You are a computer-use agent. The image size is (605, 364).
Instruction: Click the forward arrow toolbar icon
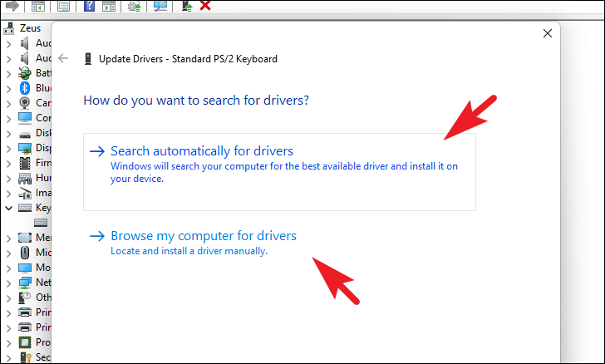(x=12, y=6)
